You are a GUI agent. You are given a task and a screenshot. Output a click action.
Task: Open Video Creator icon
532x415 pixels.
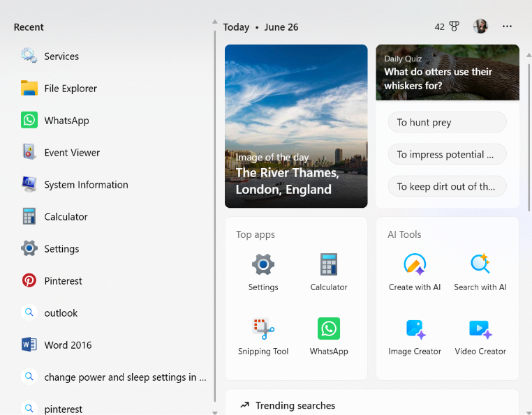pos(480,329)
